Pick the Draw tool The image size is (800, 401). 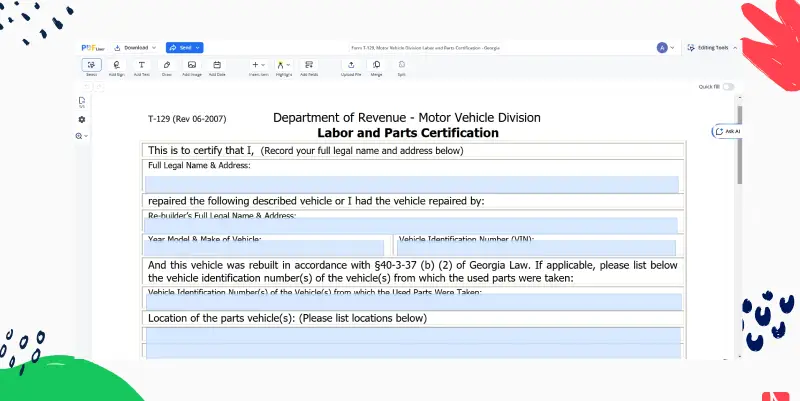coord(167,65)
